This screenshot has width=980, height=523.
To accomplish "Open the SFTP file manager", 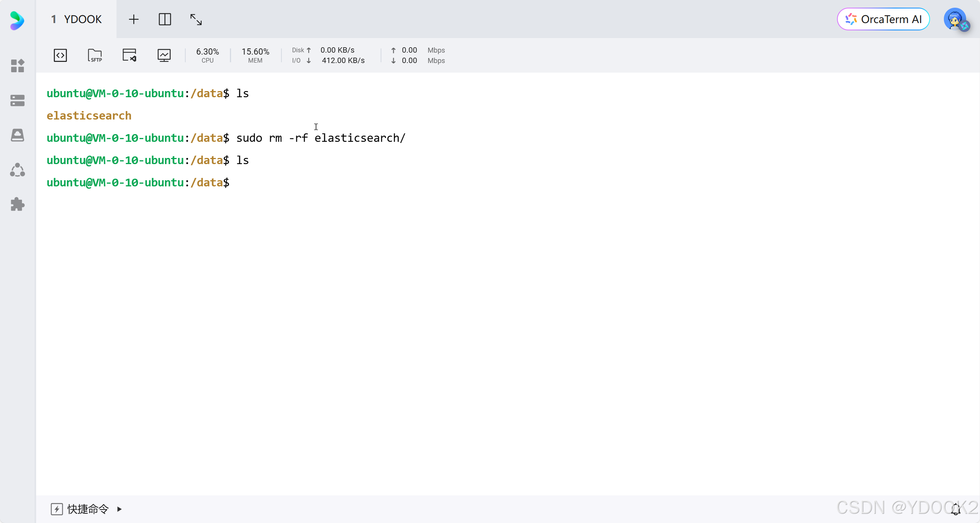I will click(x=95, y=55).
